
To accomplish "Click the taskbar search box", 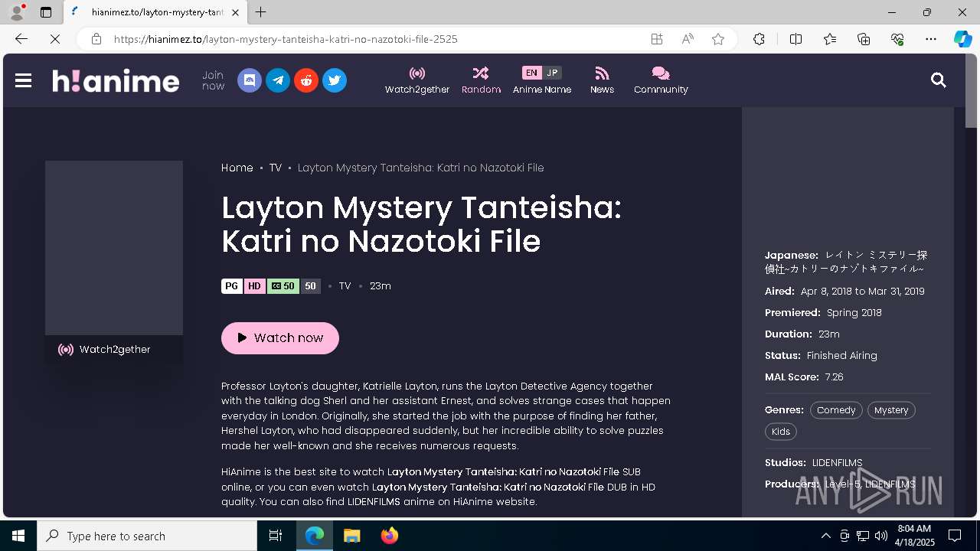I will 147,536.
